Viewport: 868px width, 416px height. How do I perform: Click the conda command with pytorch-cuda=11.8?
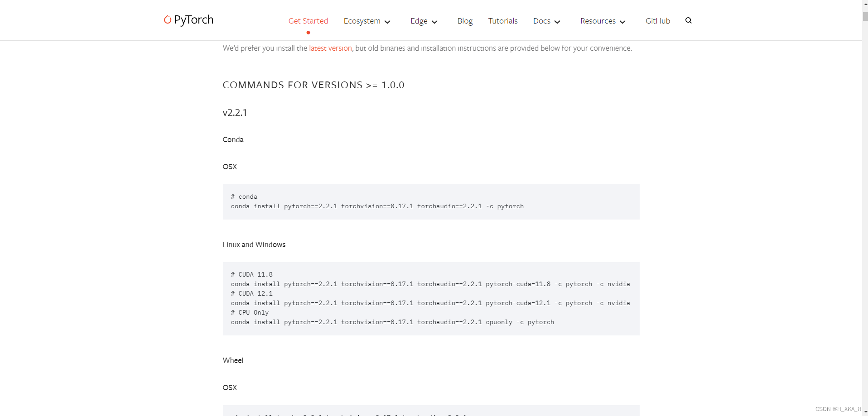pos(430,284)
